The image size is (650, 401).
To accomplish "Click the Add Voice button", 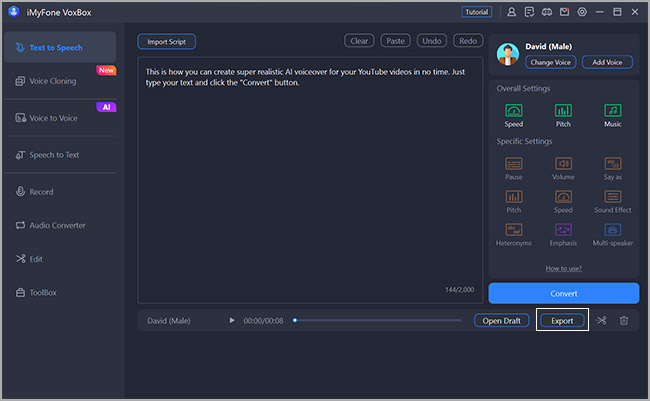I will click(607, 62).
